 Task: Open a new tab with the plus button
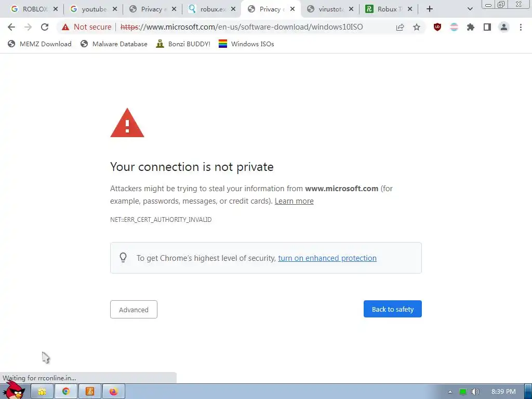(x=430, y=9)
